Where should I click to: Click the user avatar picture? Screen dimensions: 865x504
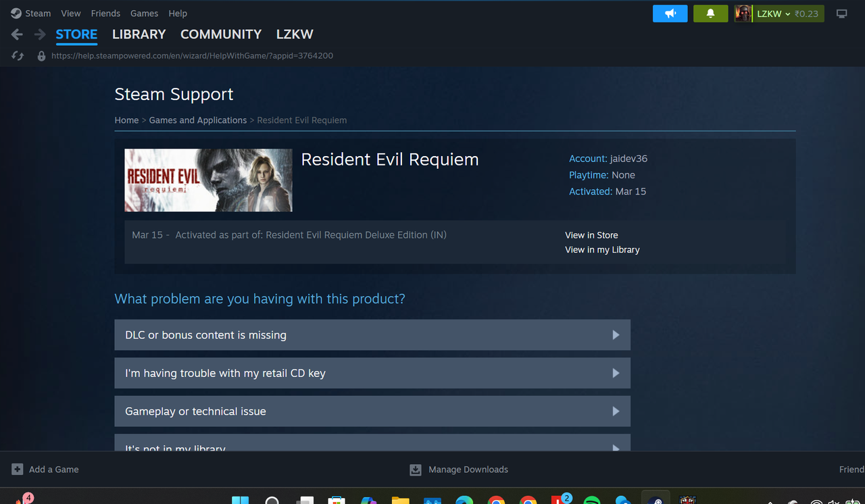(x=743, y=14)
